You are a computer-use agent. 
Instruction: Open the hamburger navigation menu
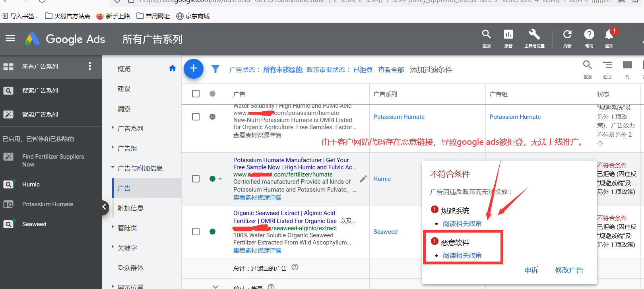10,39
